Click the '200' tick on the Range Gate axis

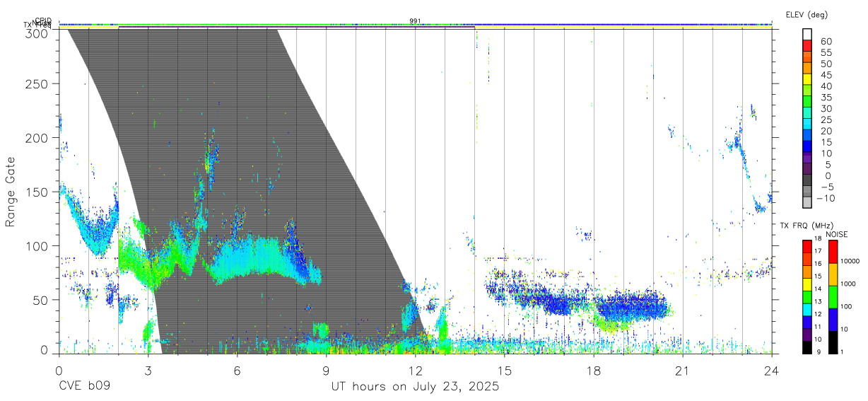click(37, 138)
